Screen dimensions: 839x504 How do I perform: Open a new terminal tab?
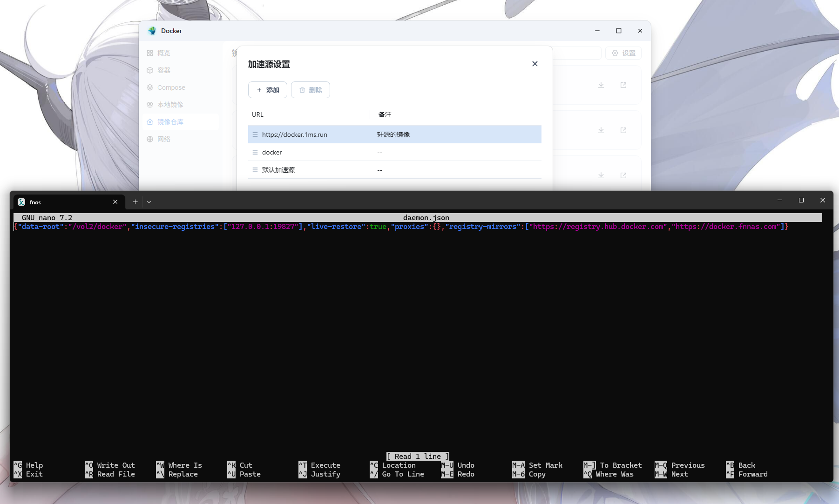pyautogui.click(x=135, y=202)
